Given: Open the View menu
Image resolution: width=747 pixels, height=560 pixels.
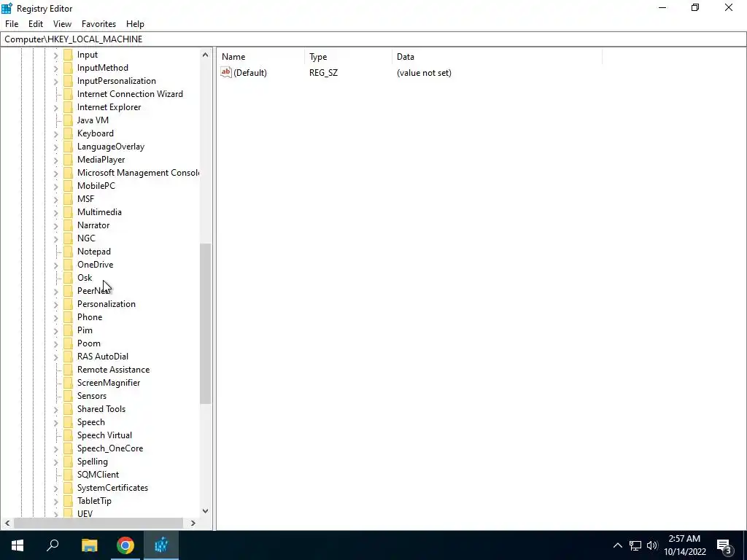Looking at the screenshot, I should (62, 24).
